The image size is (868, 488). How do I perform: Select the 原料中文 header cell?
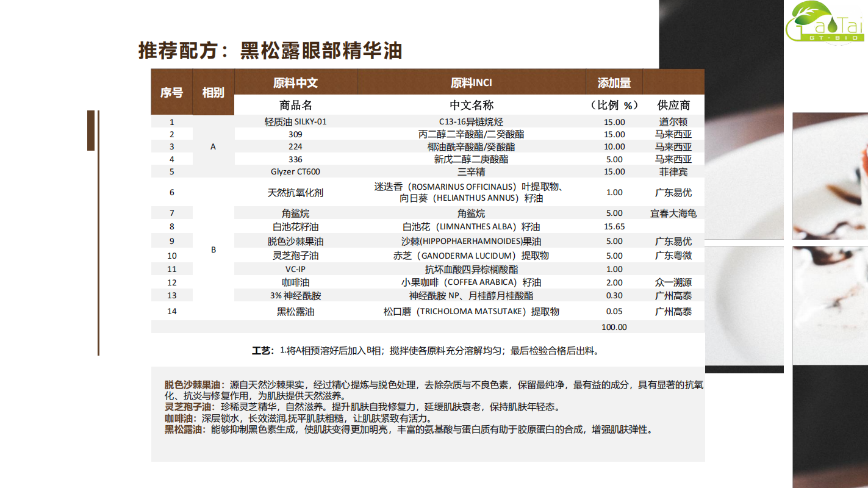click(295, 83)
